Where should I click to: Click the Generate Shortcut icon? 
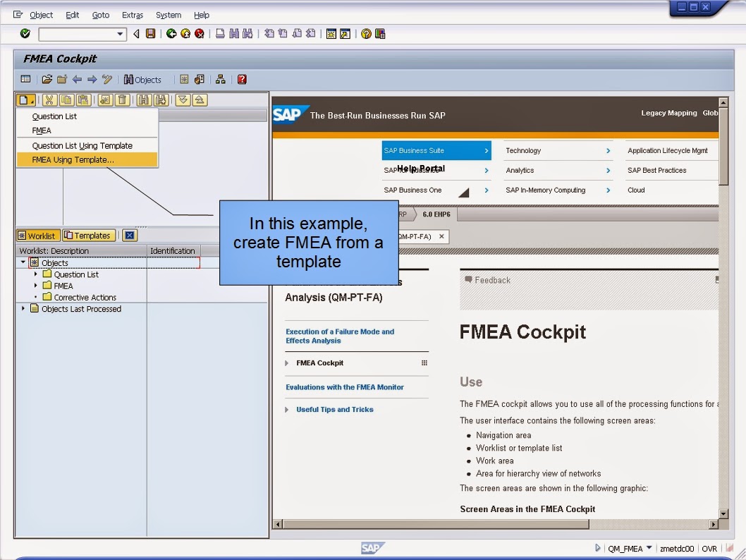pos(346,33)
